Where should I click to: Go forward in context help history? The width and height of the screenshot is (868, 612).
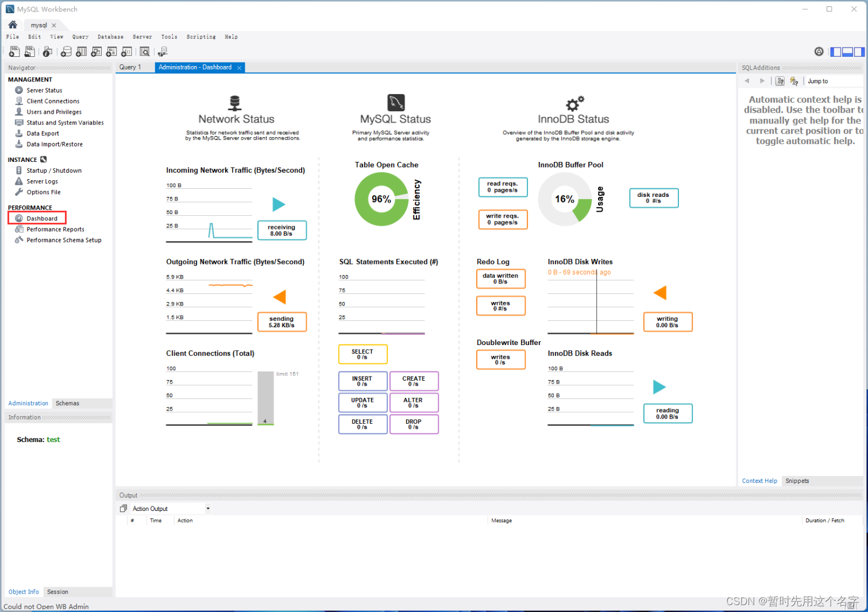pyautogui.click(x=762, y=81)
